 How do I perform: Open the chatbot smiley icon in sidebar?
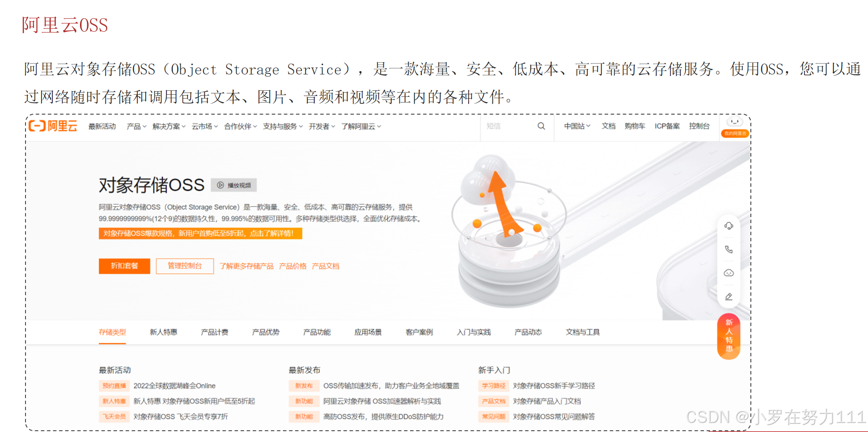pyautogui.click(x=729, y=273)
